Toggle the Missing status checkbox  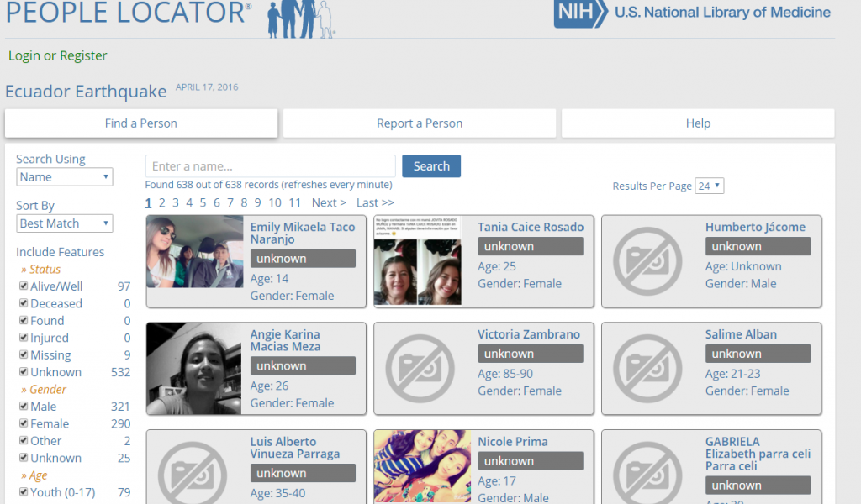tap(24, 355)
